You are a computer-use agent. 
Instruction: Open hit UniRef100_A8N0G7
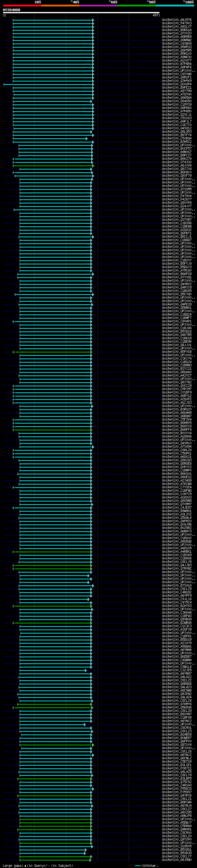[x=177, y=152]
